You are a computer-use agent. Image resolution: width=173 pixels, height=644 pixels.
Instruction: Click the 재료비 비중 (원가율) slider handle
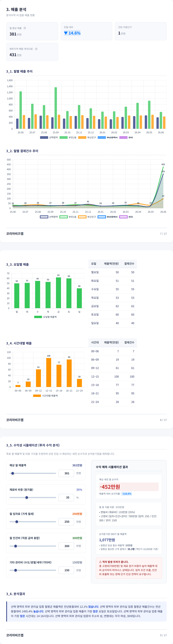click(x=27, y=498)
